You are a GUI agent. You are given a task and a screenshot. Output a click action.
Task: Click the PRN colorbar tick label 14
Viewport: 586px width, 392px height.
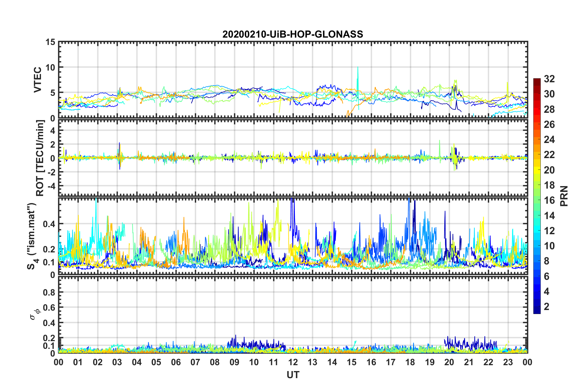pos(549,216)
